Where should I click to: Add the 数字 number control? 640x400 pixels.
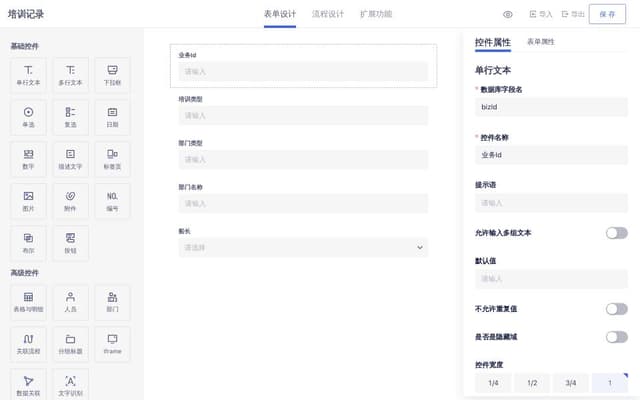[28, 160]
